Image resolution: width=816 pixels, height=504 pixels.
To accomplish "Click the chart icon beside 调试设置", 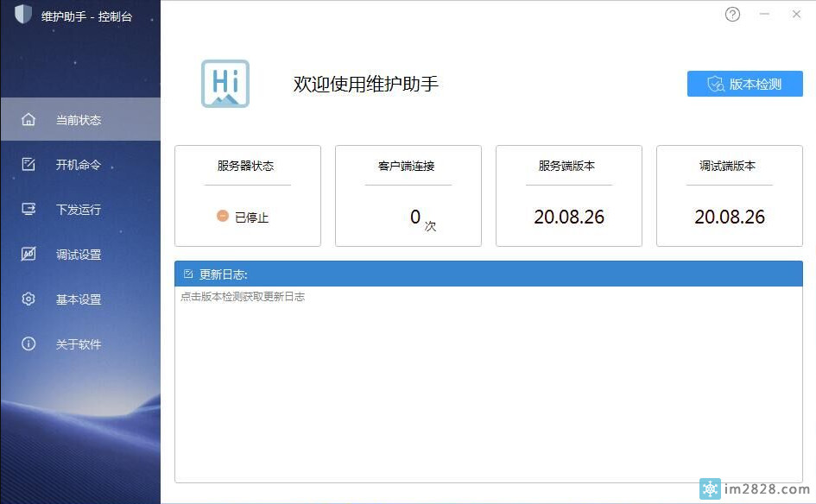I will tap(28, 254).
